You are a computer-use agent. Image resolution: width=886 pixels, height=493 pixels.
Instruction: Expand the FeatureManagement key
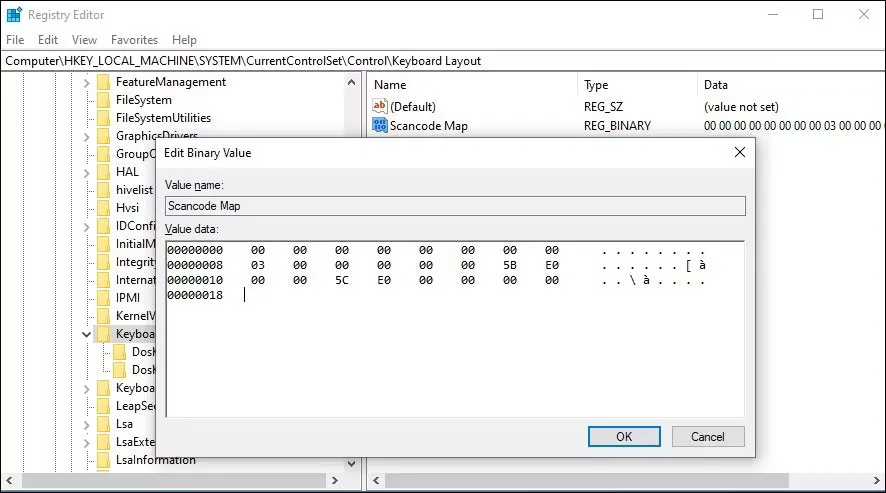click(x=86, y=83)
